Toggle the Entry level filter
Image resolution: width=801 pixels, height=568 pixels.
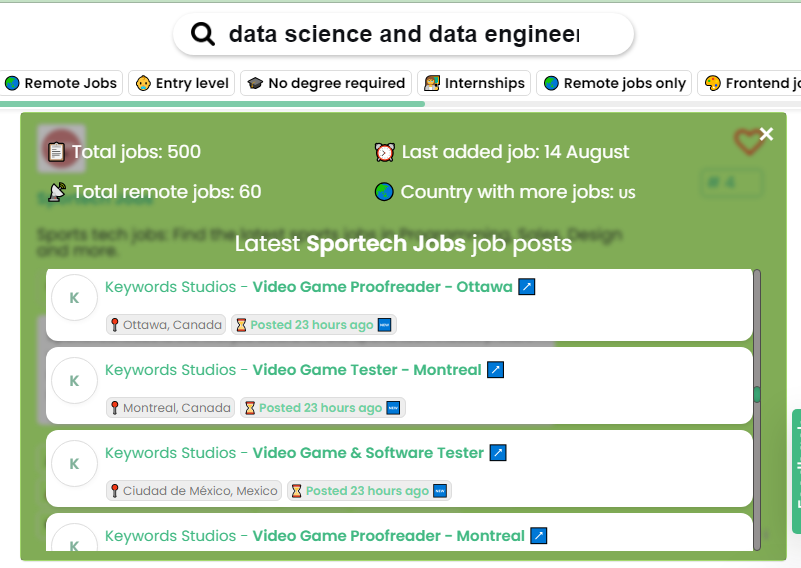click(x=182, y=83)
